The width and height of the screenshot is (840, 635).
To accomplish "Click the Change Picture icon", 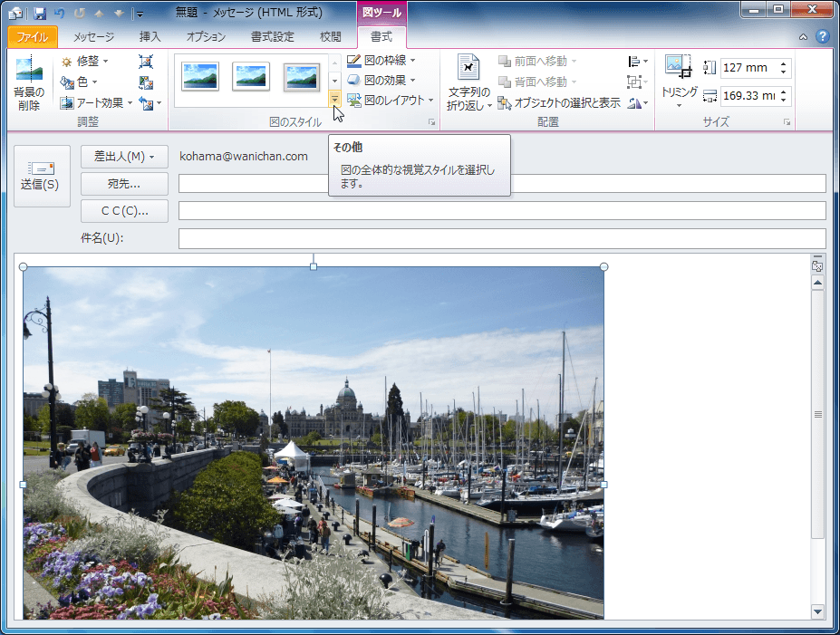I will (x=146, y=82).
